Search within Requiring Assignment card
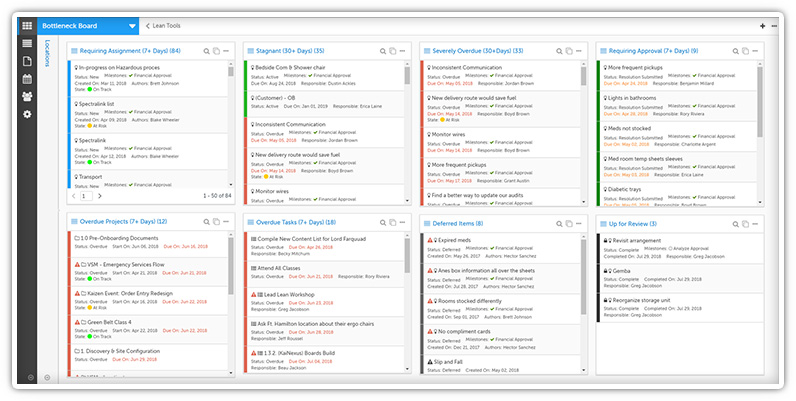796x401 pixels. click(208, 50)
